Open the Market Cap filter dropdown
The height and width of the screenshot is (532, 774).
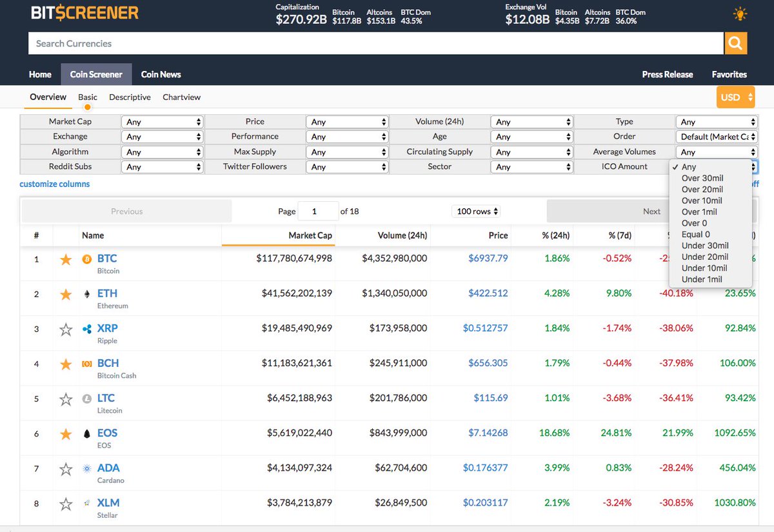click(163, 122)
